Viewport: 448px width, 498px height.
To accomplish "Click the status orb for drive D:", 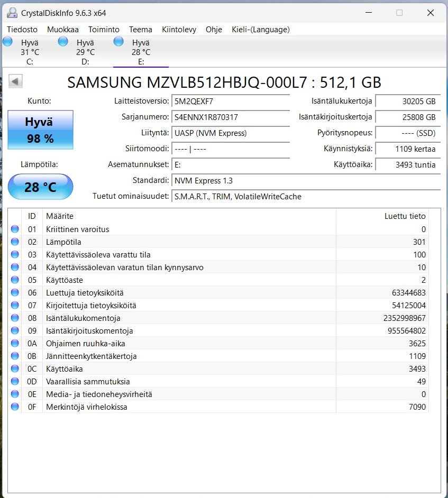I will [x=63, y=42].
